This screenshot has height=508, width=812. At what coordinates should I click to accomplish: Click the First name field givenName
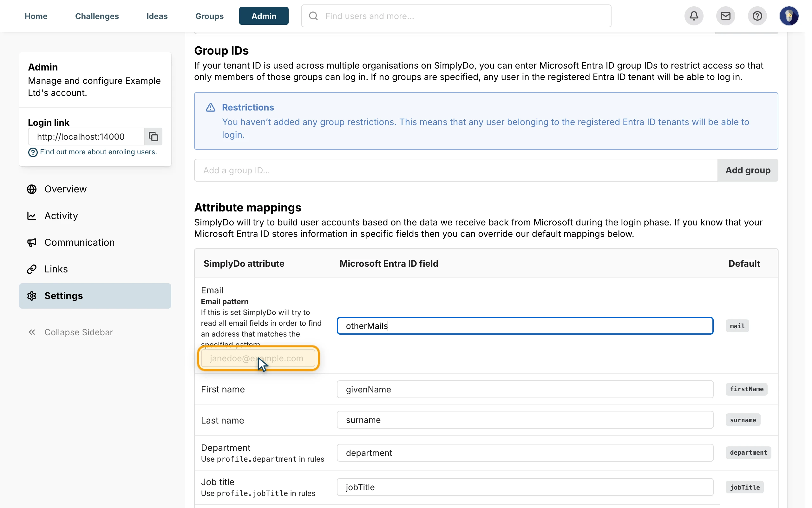[525, 389]
